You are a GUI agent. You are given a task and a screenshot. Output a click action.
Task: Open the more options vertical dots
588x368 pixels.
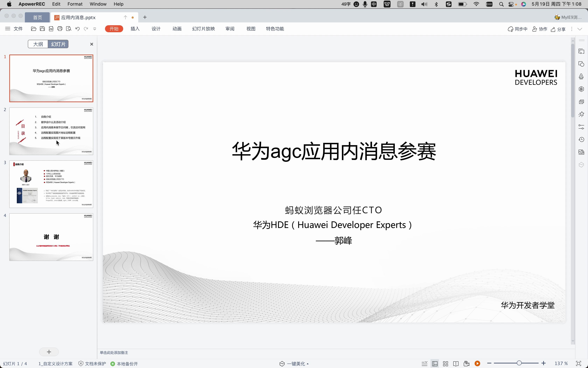[572, 29]
